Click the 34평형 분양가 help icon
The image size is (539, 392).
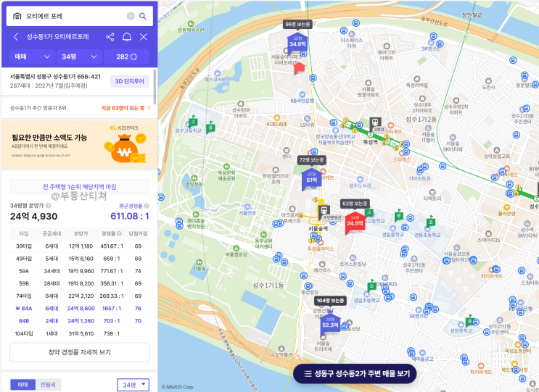49,206
